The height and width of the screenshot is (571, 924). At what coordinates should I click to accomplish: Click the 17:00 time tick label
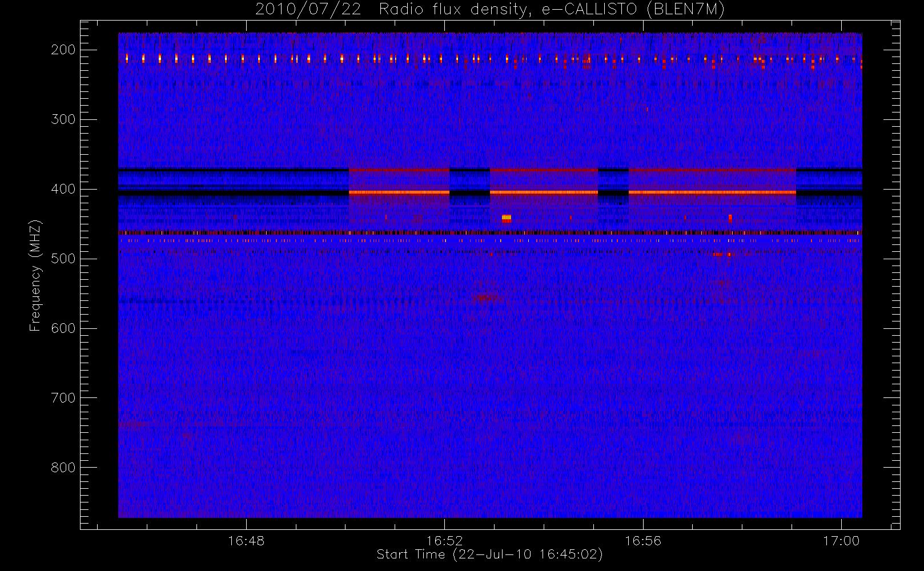tap(841, 541)
